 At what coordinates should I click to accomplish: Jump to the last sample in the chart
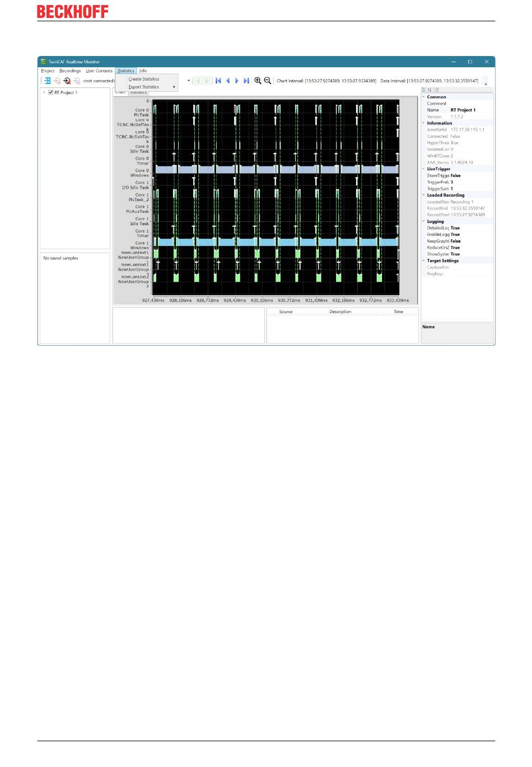coord(246,81)
